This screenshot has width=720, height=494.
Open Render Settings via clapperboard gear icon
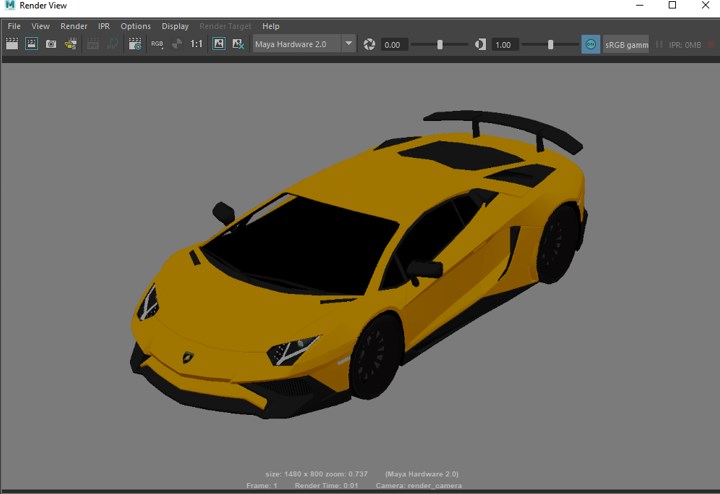tap(135, 44)
